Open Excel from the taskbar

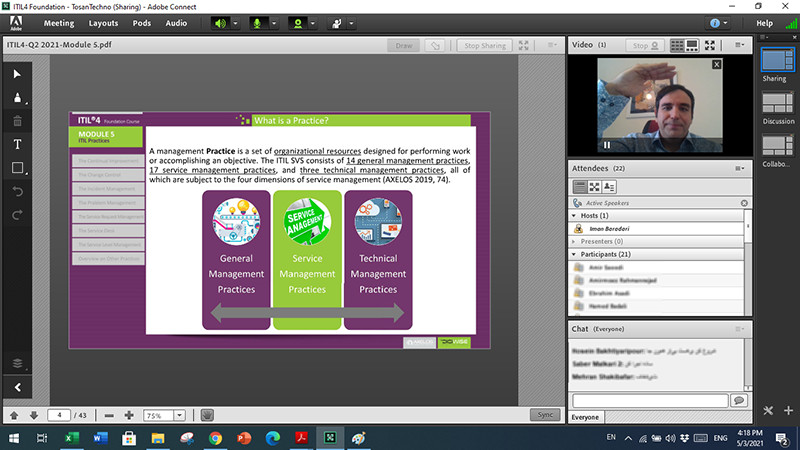71,438
